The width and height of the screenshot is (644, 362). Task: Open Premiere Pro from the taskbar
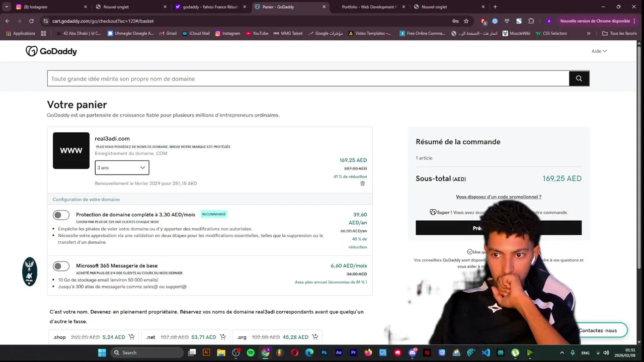[x=353, y=353]
